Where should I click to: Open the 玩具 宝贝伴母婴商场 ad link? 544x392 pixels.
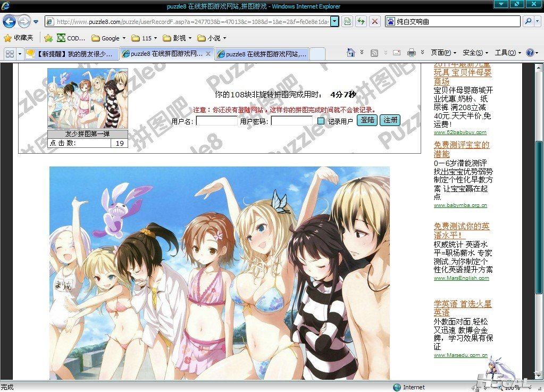click(463, 73)
